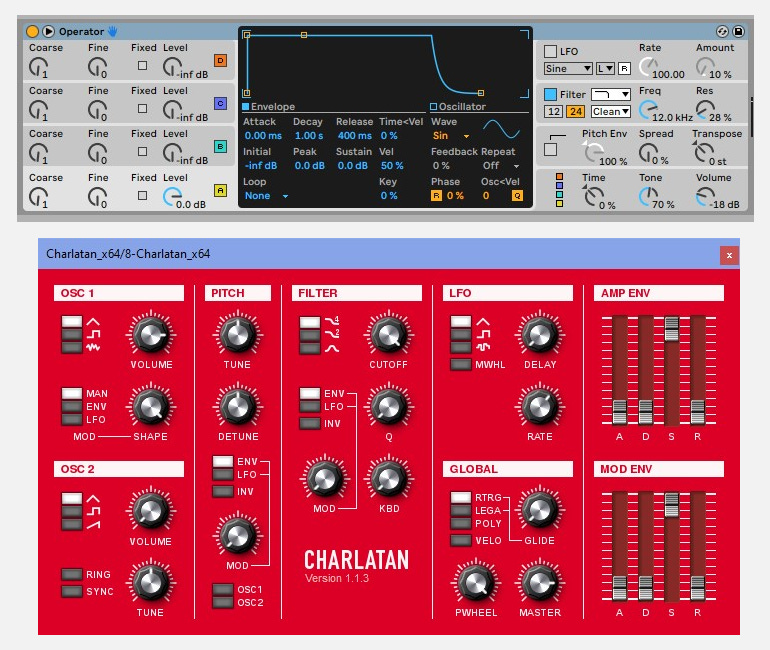Enable Fixed checkbox for oscillator B
This screenshot has height=650, width=770.
click(x=142, y=151)
